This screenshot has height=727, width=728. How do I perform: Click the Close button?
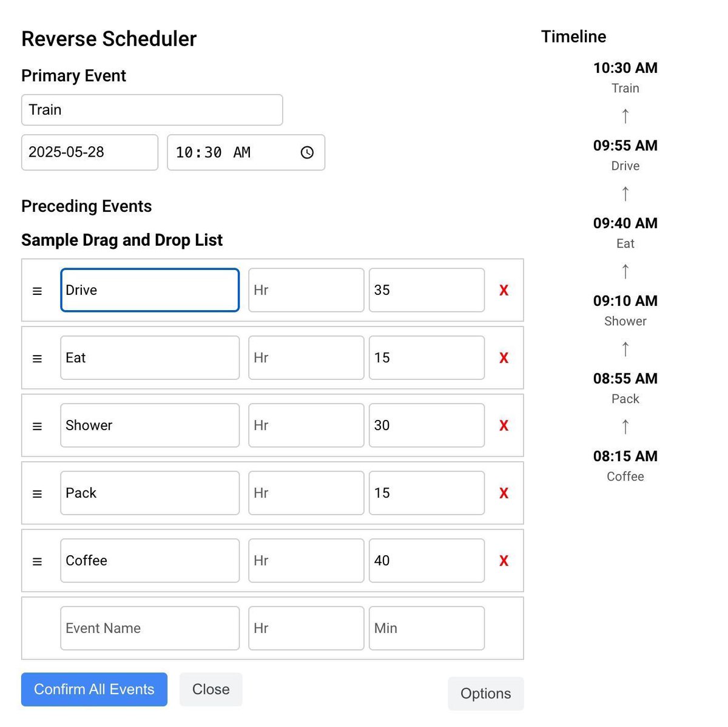[211, 689]
